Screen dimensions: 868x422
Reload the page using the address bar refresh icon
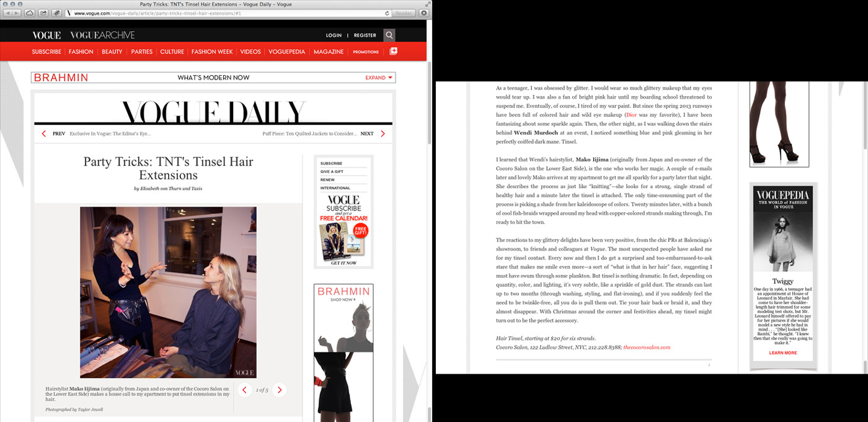point(387,13)
